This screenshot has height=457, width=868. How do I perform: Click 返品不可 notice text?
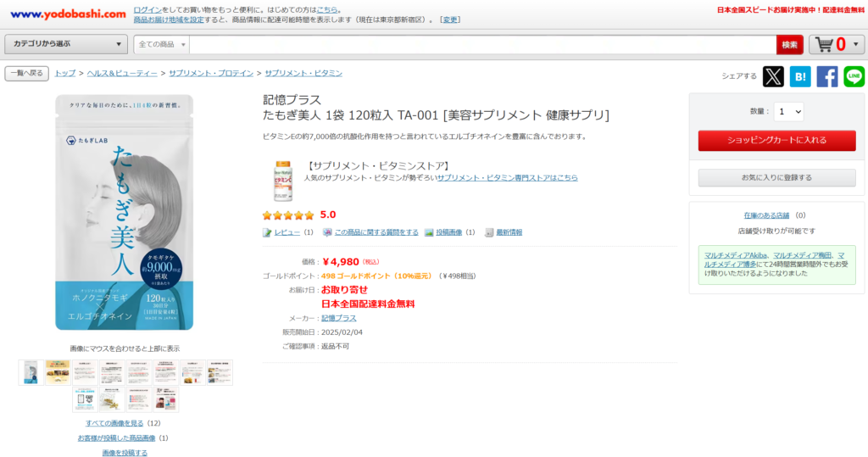click(x=335, y=346)
